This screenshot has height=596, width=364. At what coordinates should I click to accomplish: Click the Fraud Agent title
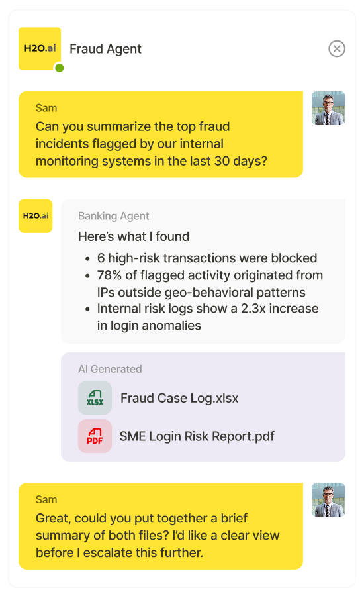click(x=105, y=49)
